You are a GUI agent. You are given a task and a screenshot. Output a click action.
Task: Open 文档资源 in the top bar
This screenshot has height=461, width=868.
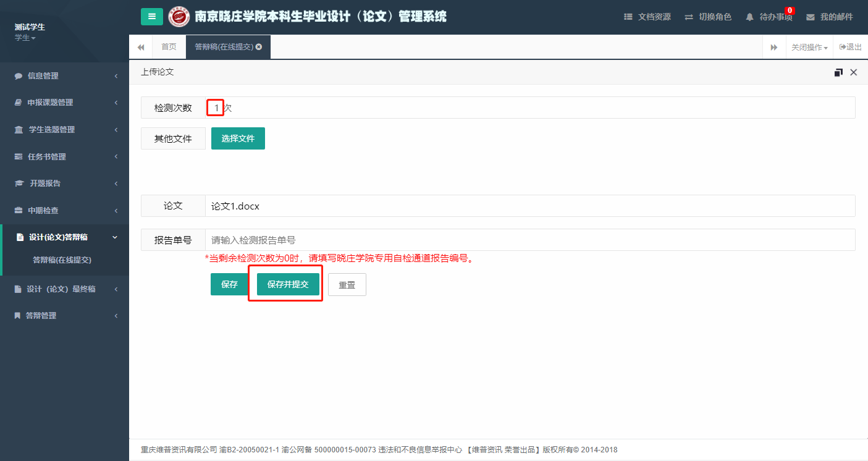coord(647,17)
